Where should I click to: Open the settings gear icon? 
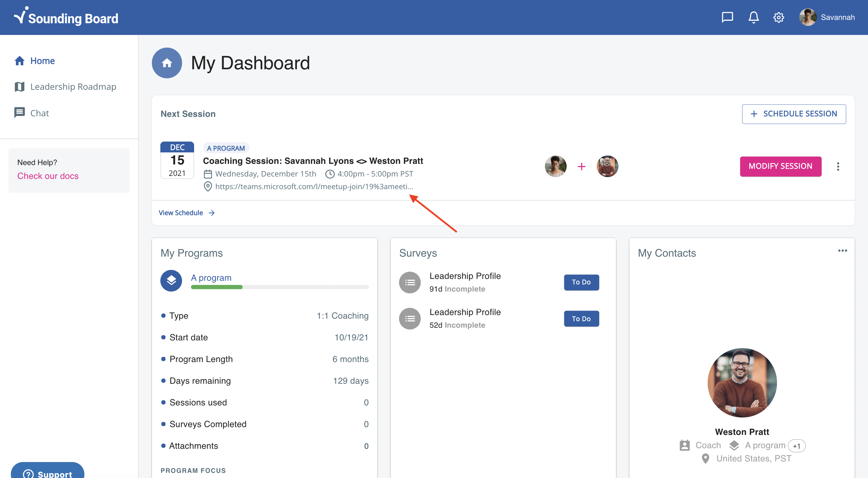point(778,17)
